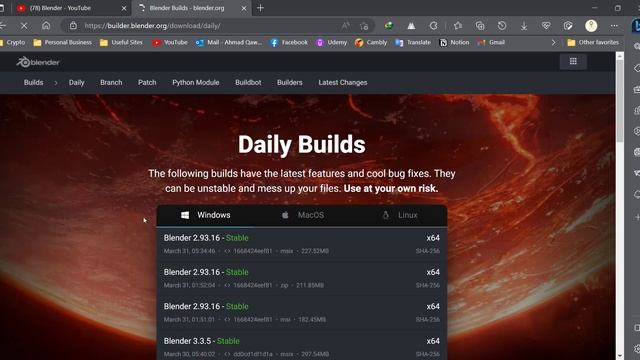
Task: Go to browser home page icon
Action: 46,26
